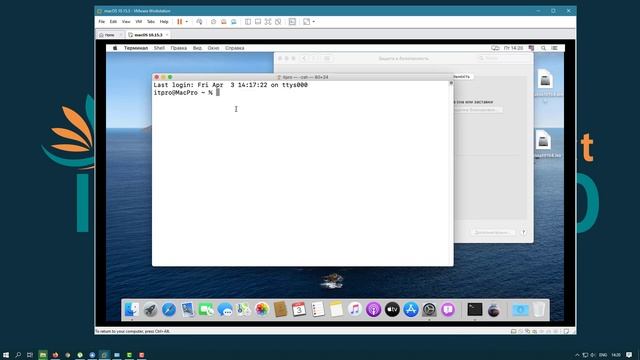Viewport: 640px width, 360px height.
Task: Open Calendar in the Dock
Action: pyautogui.click(x=299, y=310)
